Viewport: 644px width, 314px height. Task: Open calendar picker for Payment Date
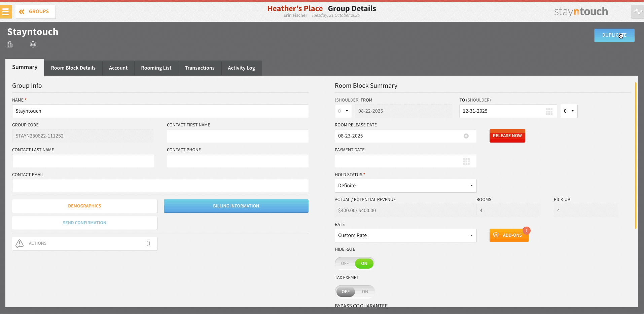coord(466,161)
